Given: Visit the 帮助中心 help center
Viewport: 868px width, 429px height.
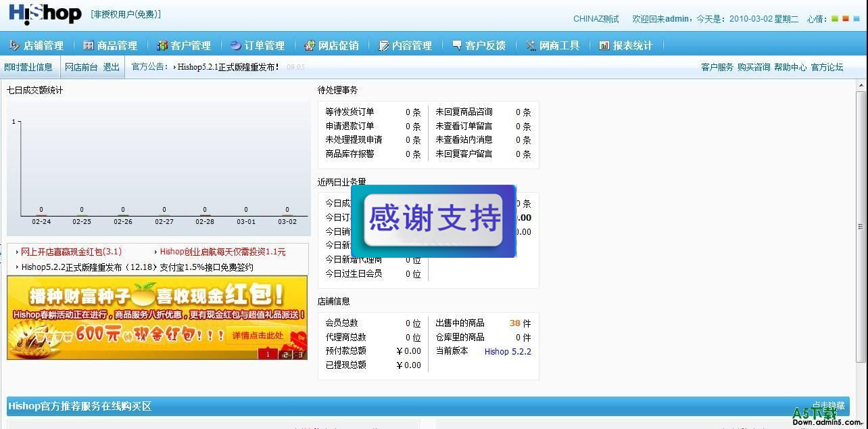Looking at the screenshot, I should [790, 67].
